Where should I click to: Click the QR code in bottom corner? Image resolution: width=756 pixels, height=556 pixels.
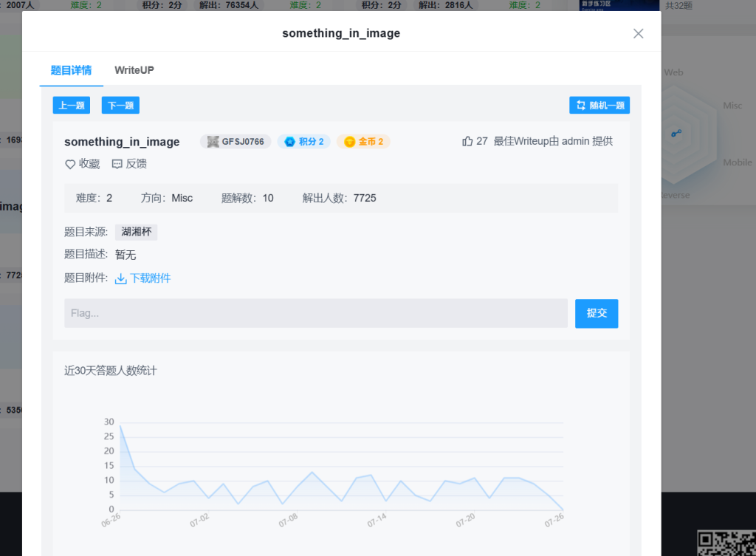[726, 543]
